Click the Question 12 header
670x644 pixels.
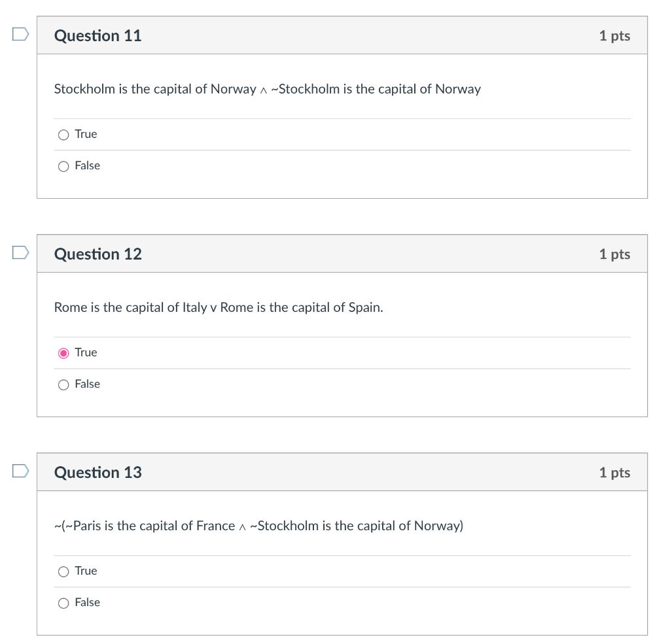pos(97,254)
